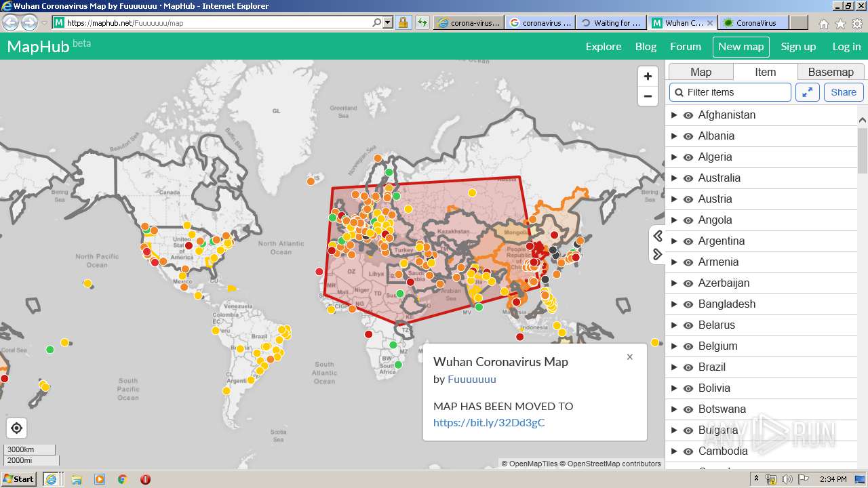This screenshot has height=488, width=868.
Task: Switch to the CoronaVirus browser tab
Action: point(753,22)
